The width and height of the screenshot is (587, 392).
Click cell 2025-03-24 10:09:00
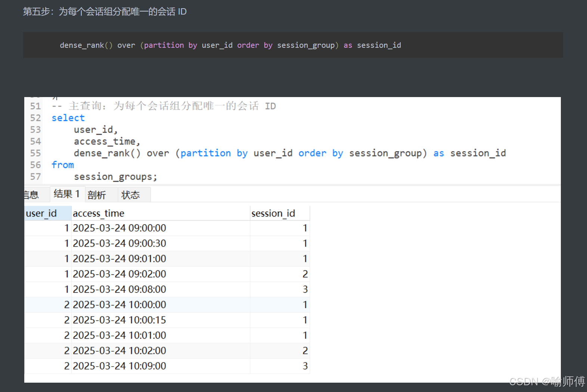point(161,366)
